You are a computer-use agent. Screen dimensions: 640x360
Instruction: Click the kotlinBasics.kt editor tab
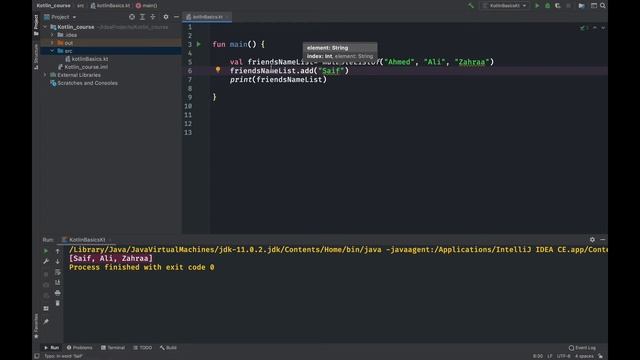click(x=207, y=17)
